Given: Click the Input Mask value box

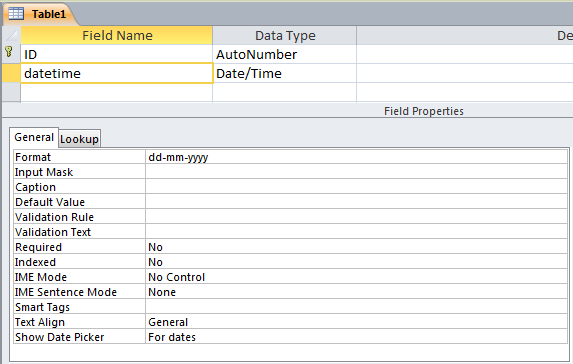Looking at the screenshot, I should [356, 172].
